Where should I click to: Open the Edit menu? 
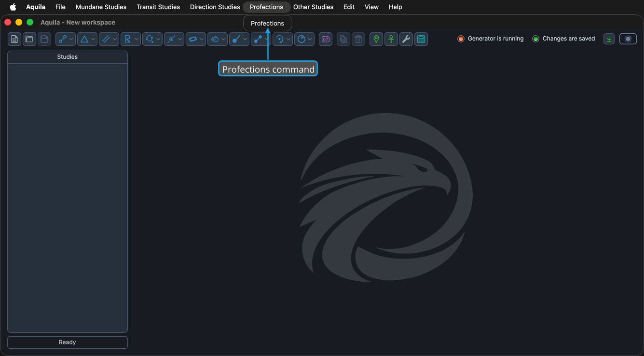[349, 7]
